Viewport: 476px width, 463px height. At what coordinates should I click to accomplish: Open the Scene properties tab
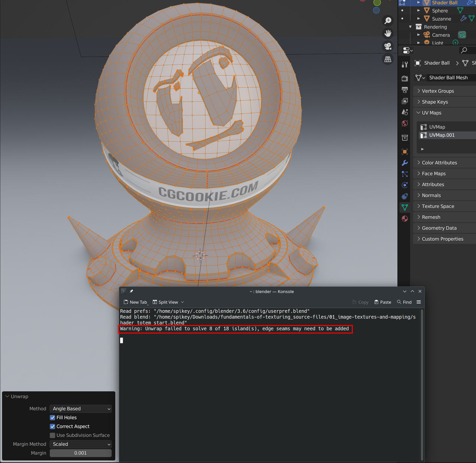click(x=405, y=112)
